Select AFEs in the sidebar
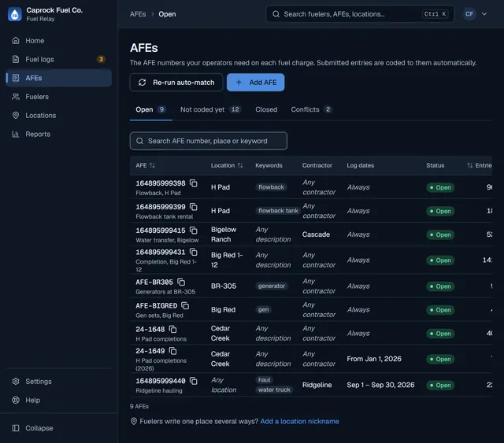Image resolution: width=504 pixels, height=443 pixels. [59, 78]
